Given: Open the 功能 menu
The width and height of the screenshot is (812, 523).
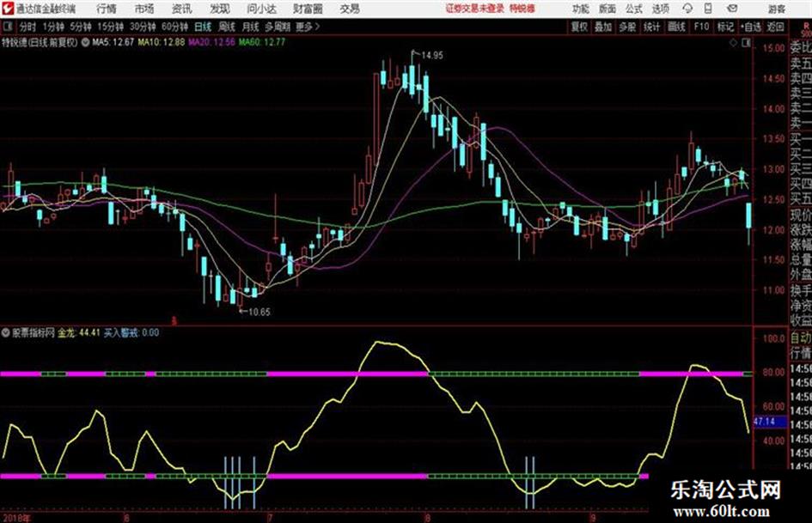Looking at the screenshot, I should point(581,9).
